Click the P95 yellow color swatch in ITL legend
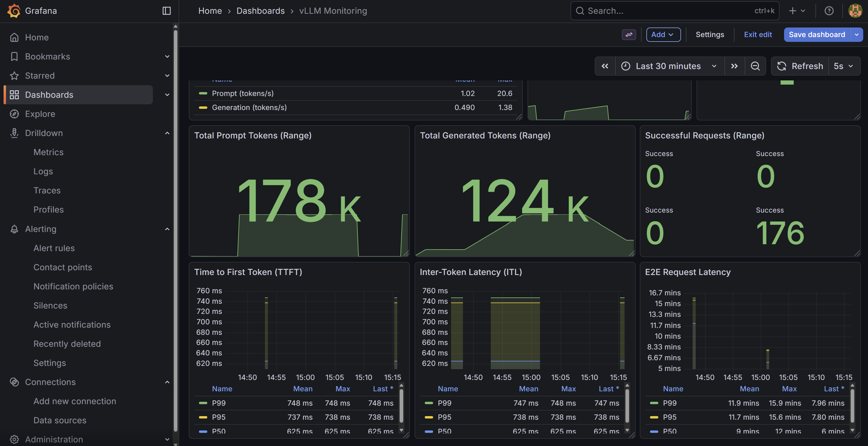Viewport: 868px width, 446px height. tap(429, 417)
